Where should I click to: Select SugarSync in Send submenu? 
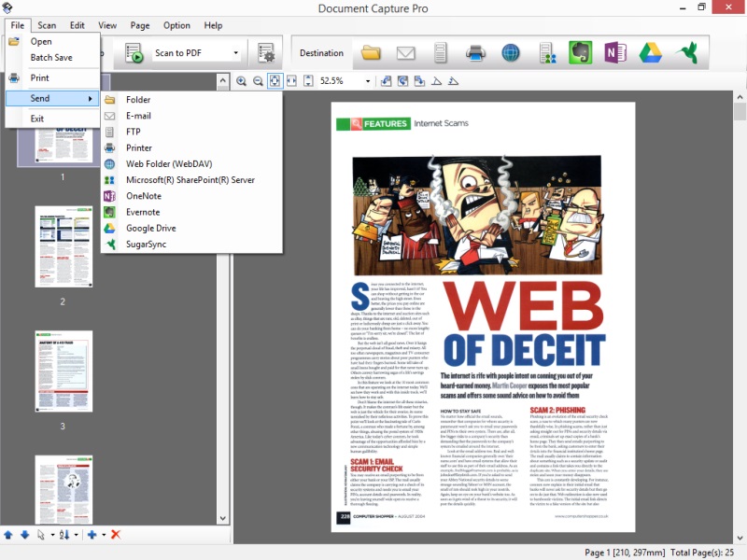tap(191, 245)
